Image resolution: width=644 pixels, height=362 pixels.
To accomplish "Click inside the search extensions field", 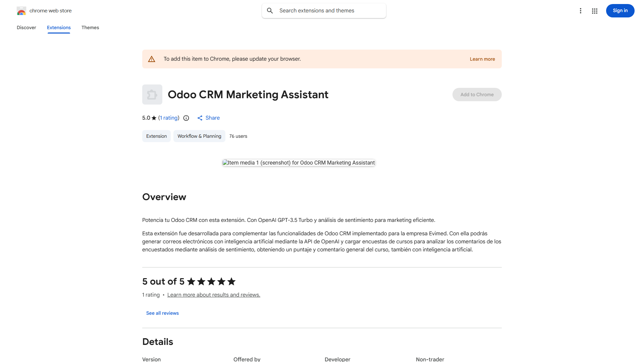I will [322, 10].
